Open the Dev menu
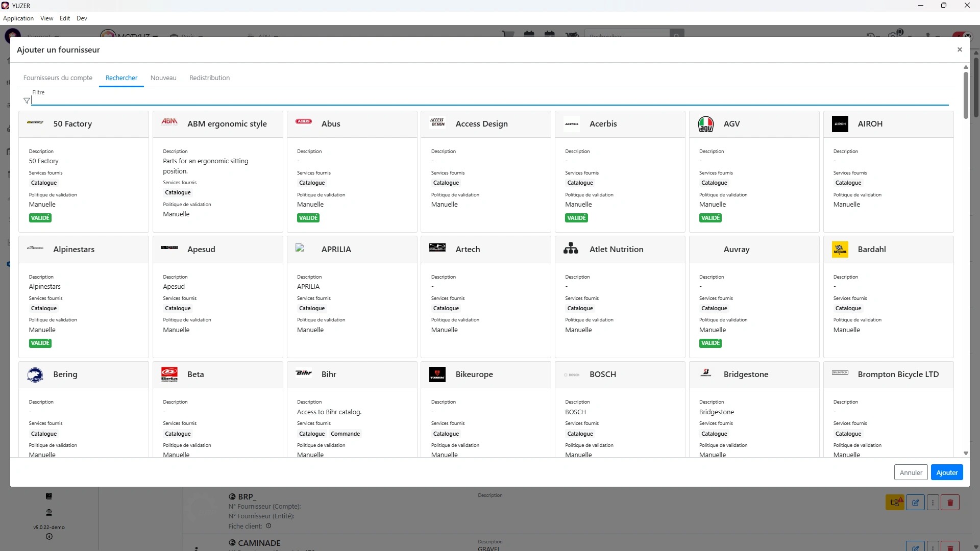 point(82,18)
